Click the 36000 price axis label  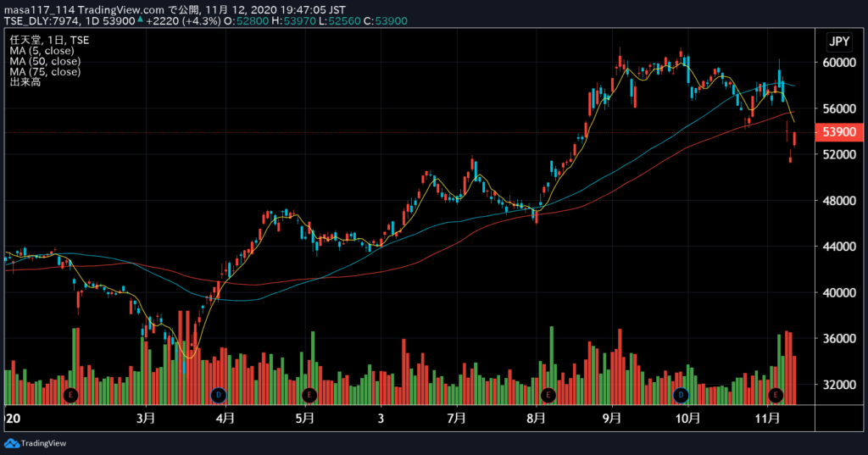point(839,338)
